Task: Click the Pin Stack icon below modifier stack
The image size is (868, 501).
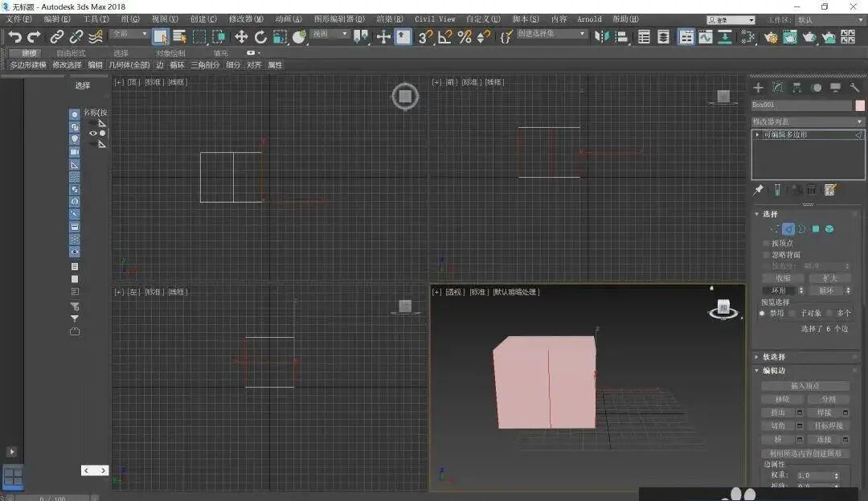Action: pyautogui.click(x=759, y=190)
